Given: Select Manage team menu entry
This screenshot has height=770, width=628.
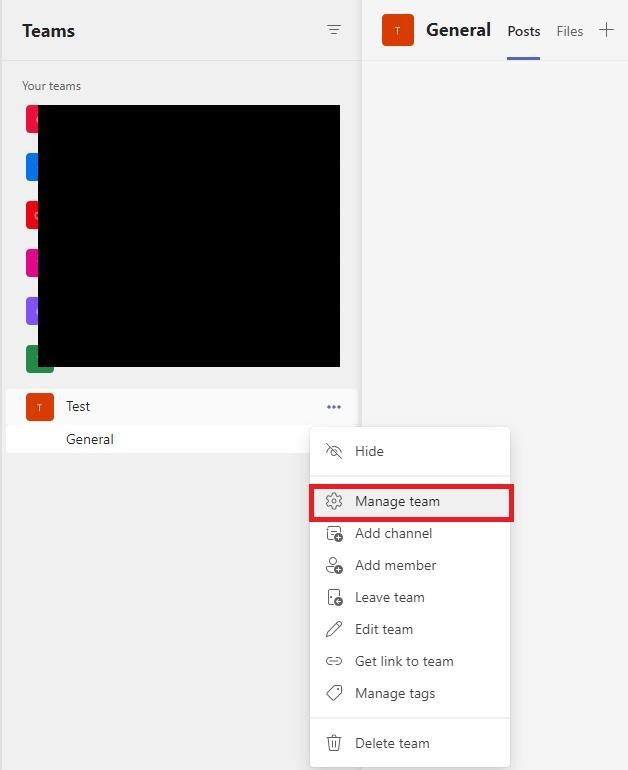Looking at the screenshot, I should [410, 501].
